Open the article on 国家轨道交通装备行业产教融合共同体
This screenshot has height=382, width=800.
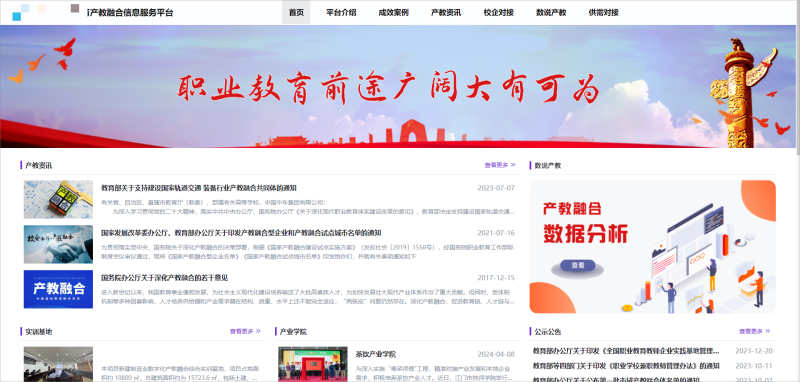tap(198, 188)
